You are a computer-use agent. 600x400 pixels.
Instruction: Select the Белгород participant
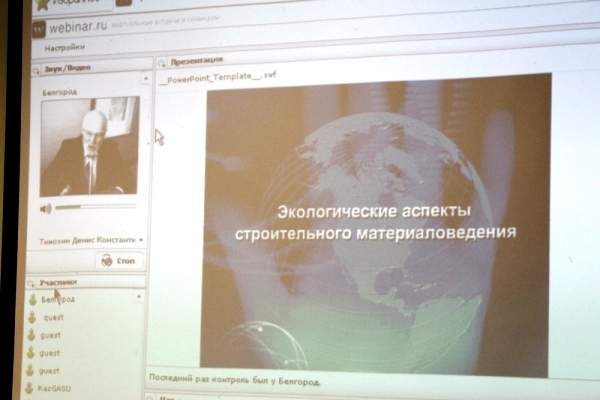(x=58, y=300)
